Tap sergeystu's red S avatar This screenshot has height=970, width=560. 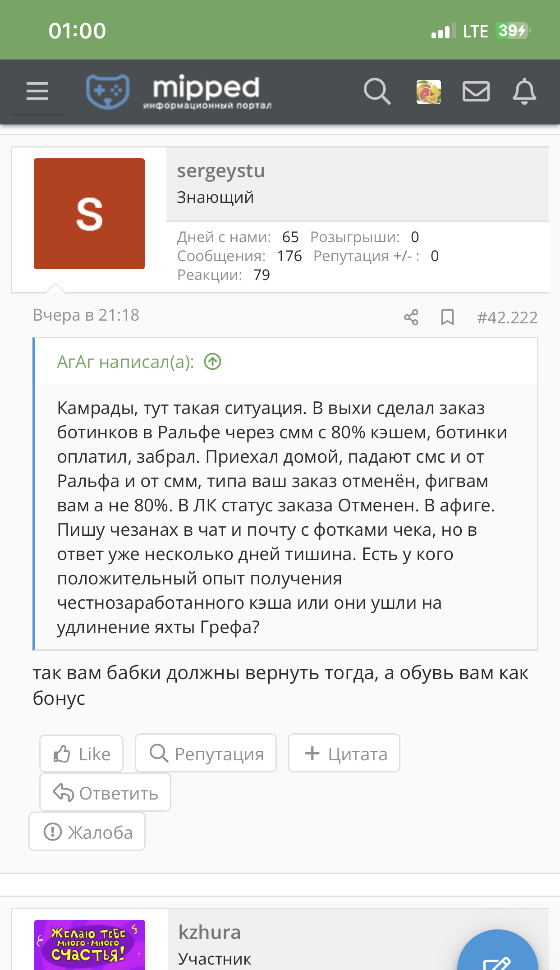[89, 214]
